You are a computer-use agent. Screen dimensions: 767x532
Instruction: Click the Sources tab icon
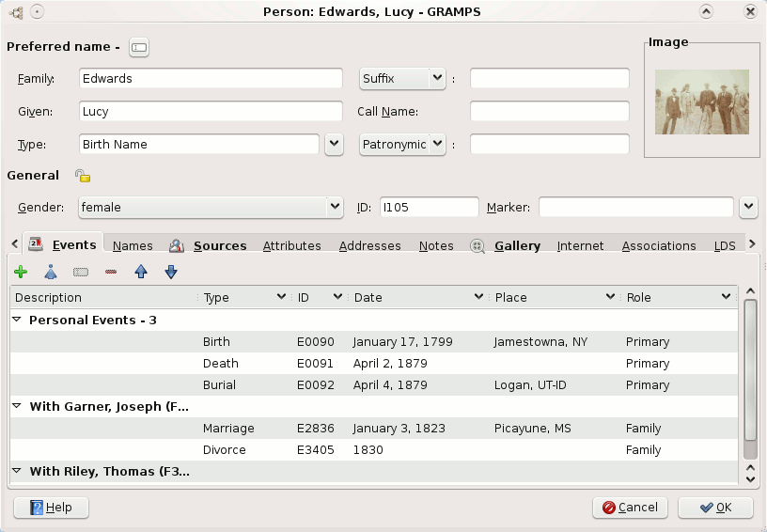(177, 246)
